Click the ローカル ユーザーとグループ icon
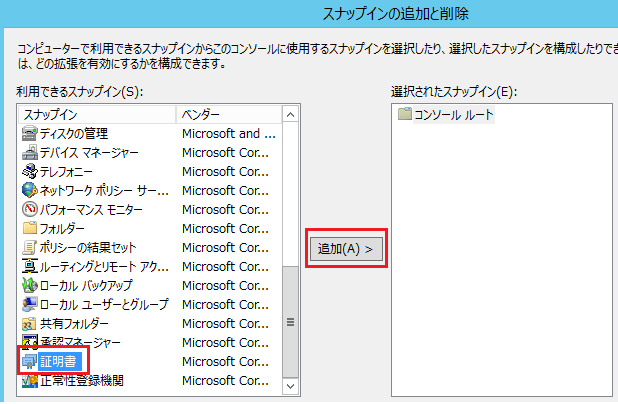This screenshot has height=404, width=618. (x=30, y=304)
